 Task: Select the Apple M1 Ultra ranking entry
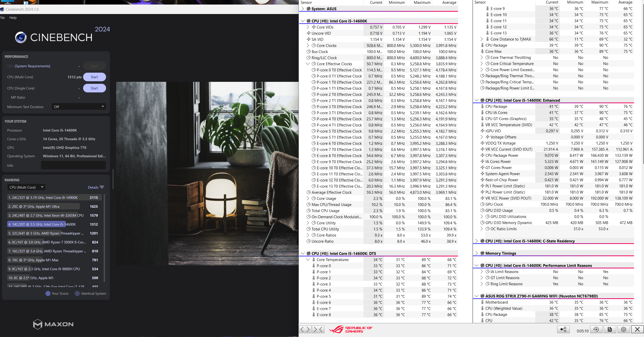54,206
